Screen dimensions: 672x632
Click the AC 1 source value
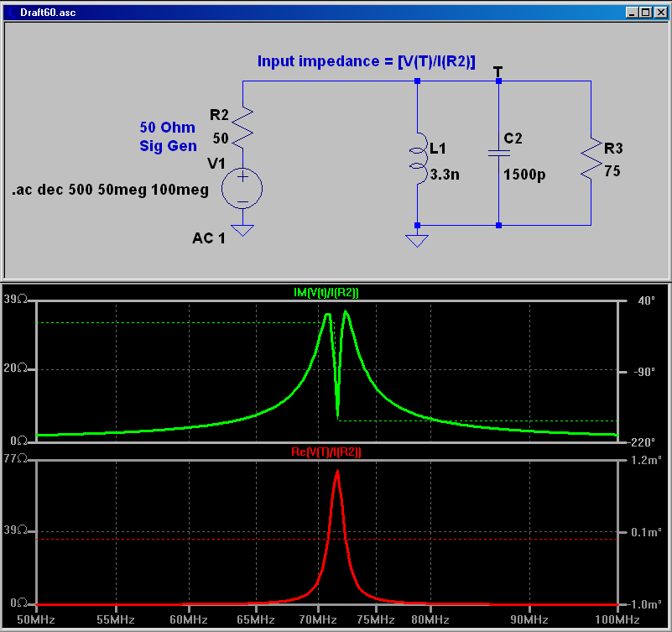[x=209, y=238]
